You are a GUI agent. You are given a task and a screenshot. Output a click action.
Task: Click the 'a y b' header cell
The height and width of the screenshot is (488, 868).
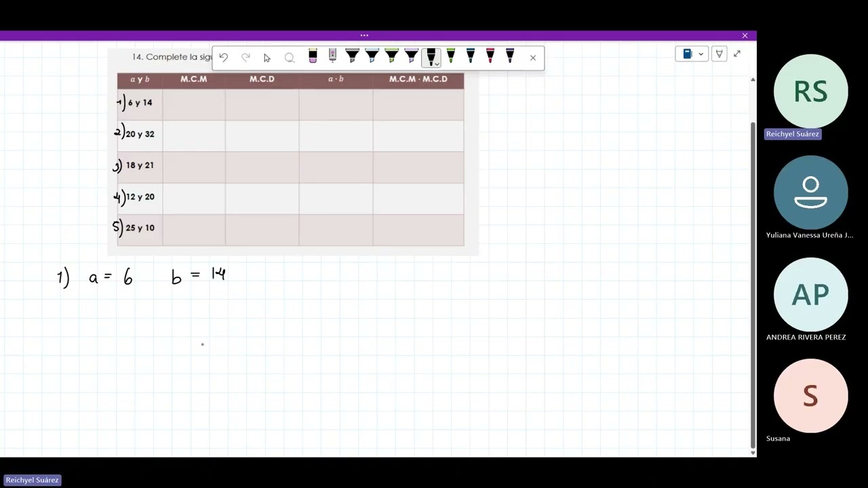(x=140, y=79)
